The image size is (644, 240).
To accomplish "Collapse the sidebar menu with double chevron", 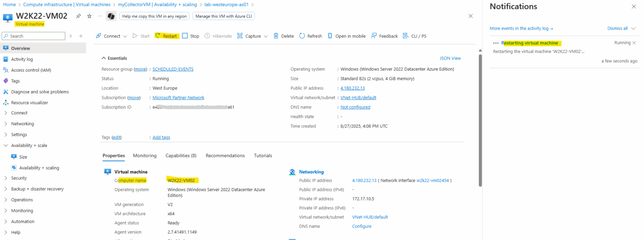I will (81, 36).
